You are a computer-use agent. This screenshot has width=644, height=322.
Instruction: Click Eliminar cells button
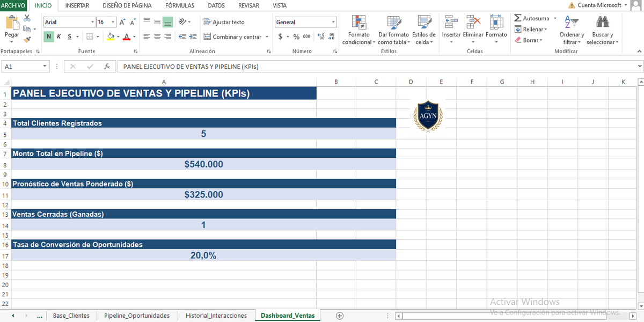click(x=473, y=30)
